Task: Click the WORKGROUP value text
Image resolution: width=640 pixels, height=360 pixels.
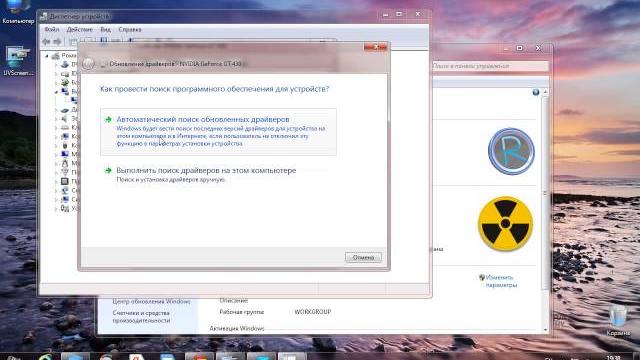Action: point(313,312)
